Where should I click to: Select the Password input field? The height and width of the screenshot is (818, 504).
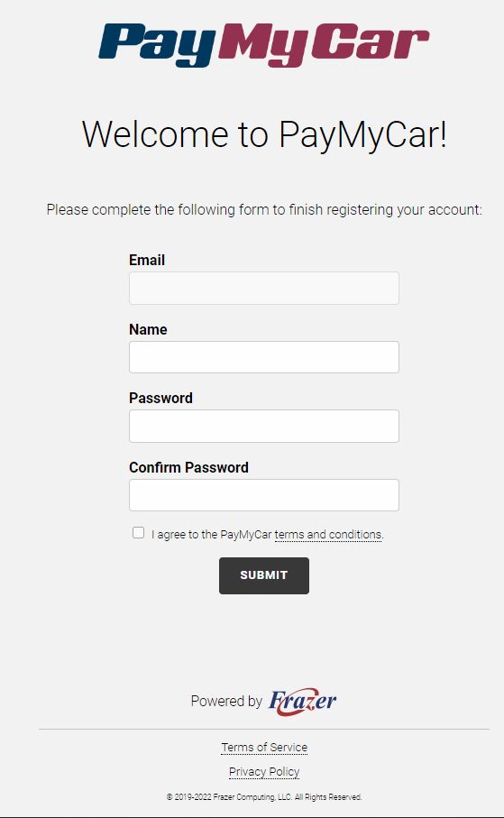(x=264, y=427)
